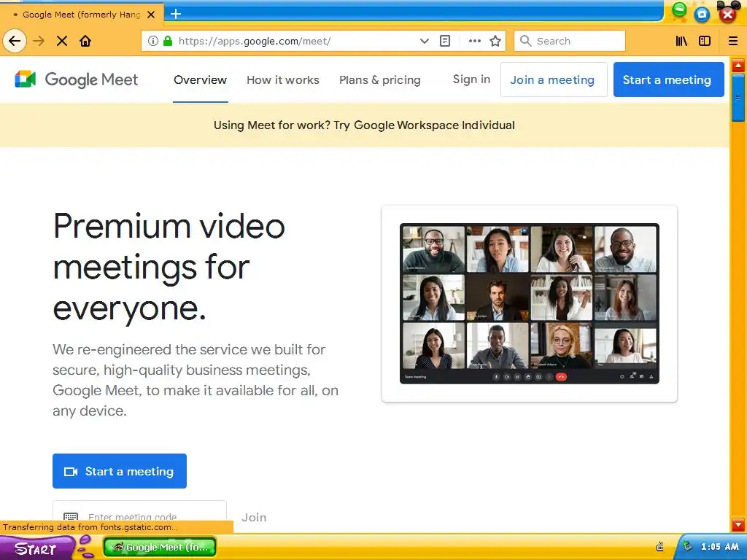
Task: Click the Join text button
Action: click(254, 517)
